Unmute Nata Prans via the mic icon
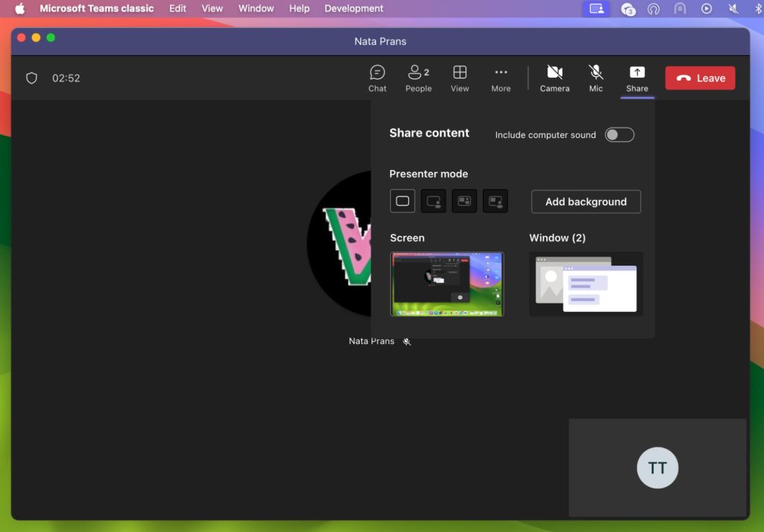This screenshot has height=532, width=764. 407,341
